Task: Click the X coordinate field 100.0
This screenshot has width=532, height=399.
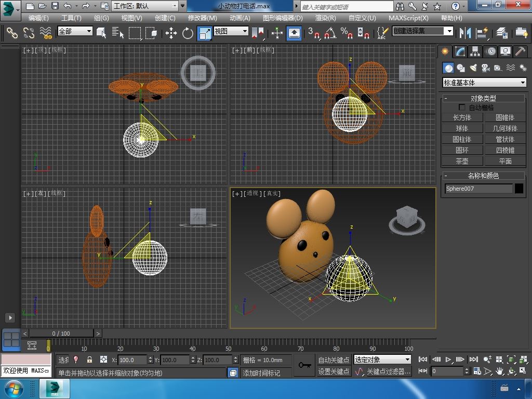Action: [x=132, y=360]
